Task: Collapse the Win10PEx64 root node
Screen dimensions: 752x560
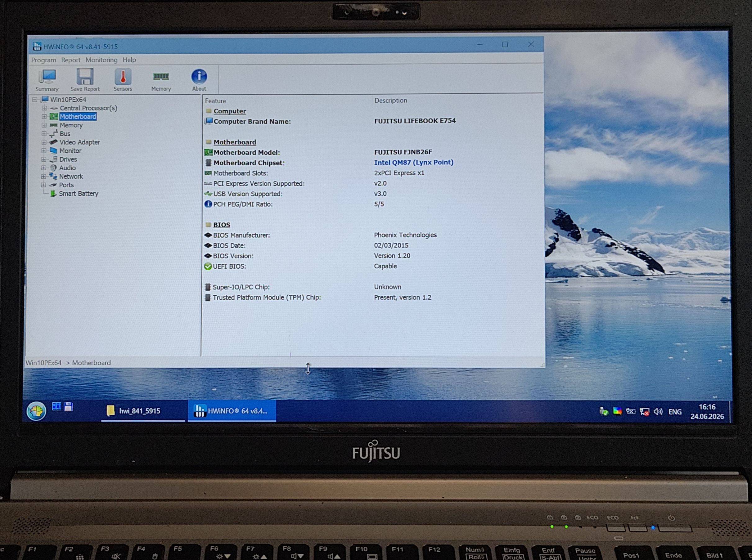Action: (34, 100)
